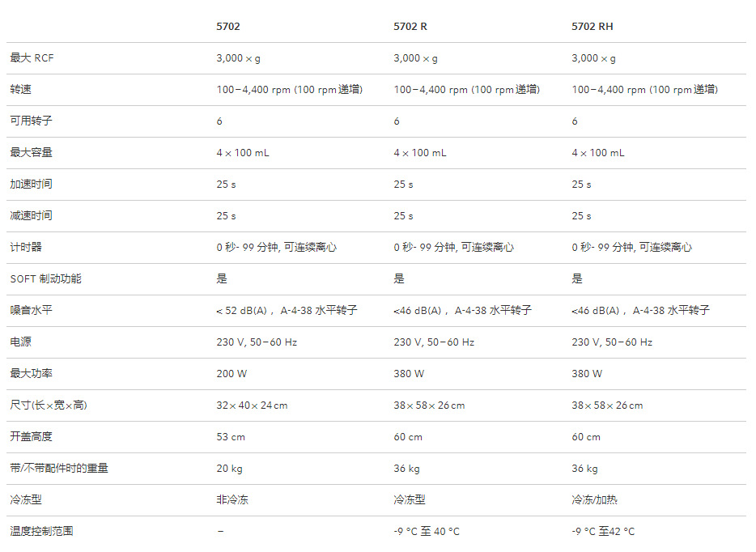Click the 53 cm lid height value
This screenshot has height=552, width=756.
231,437
